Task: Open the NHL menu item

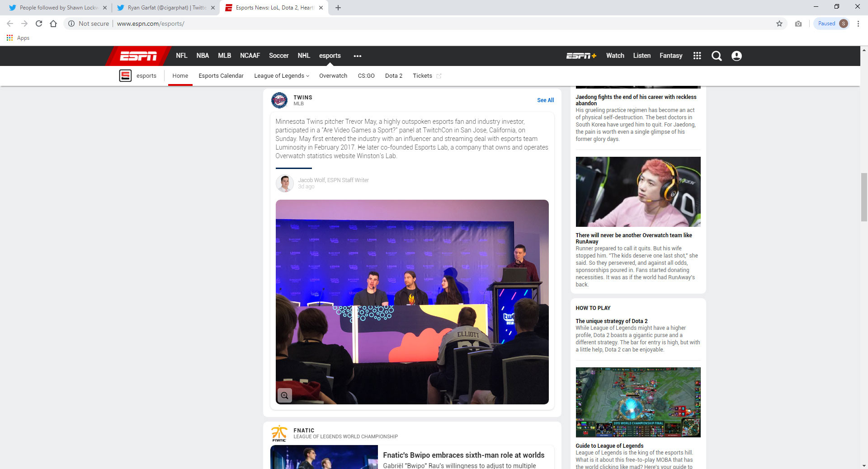Action: (304, 56)
